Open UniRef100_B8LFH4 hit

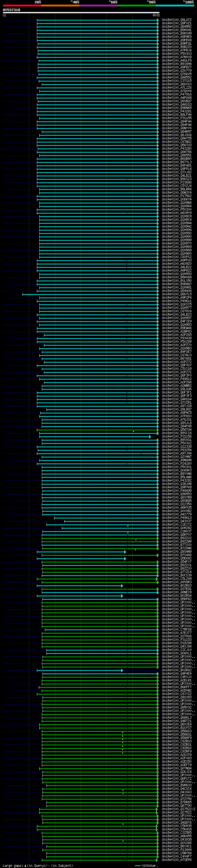point(176,115)
